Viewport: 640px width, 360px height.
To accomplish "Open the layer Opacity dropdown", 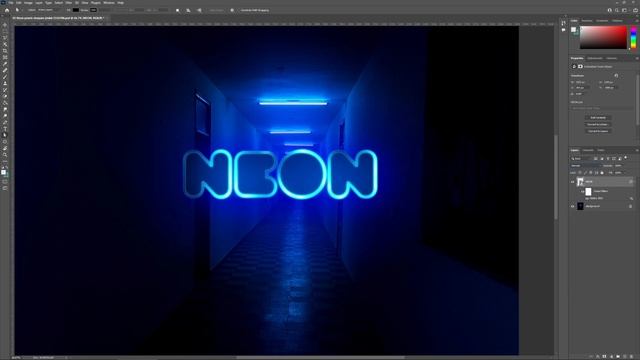I will 619,166.
